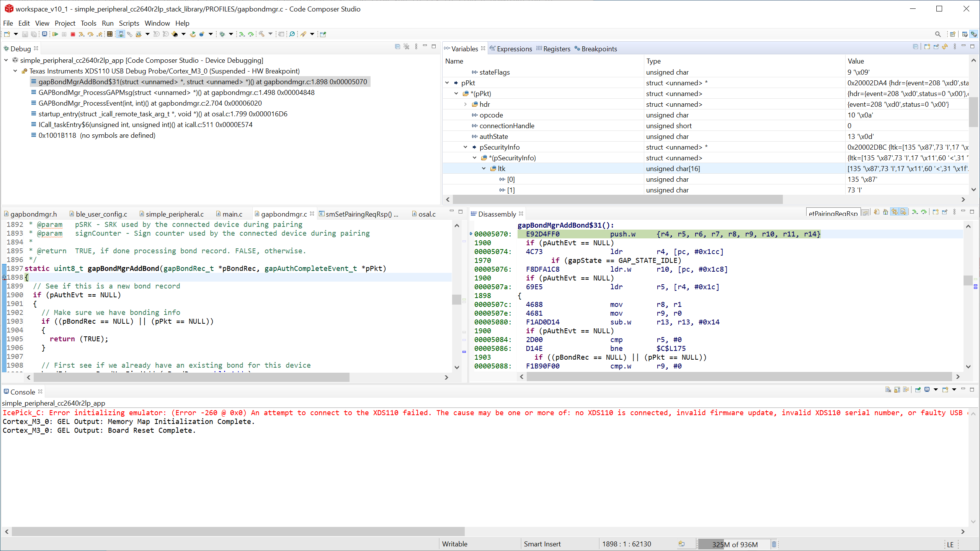
Task: Select GAPBondMgr_ProcessGAPMsg stack frame
Action: 176,92
